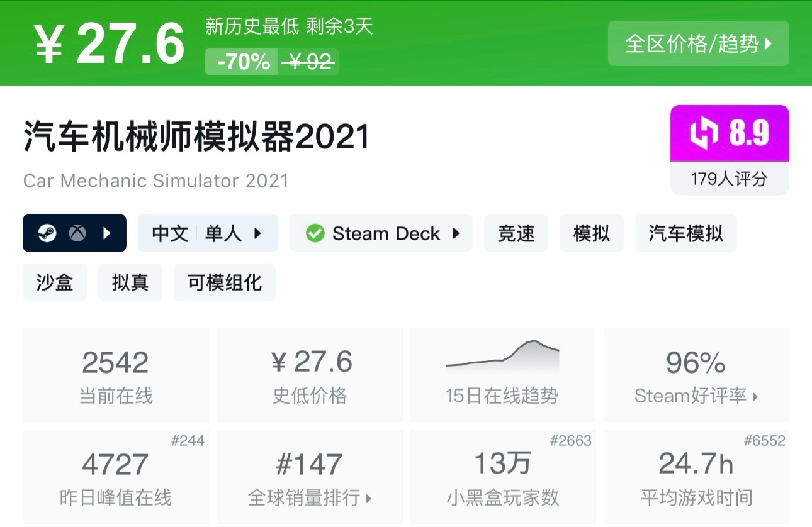This screenshot has height=527, width=812.
Task: Click the 沙盒 tag
Action: (54, 282)
